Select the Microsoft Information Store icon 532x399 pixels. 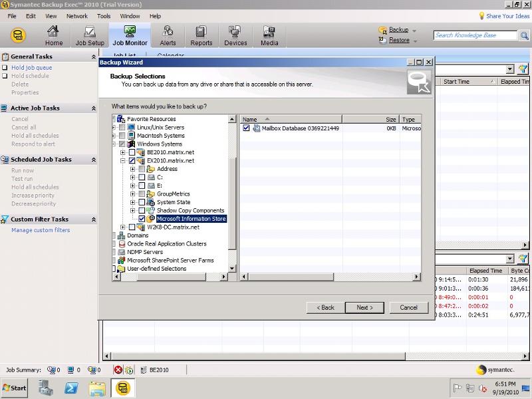(151, 219)
